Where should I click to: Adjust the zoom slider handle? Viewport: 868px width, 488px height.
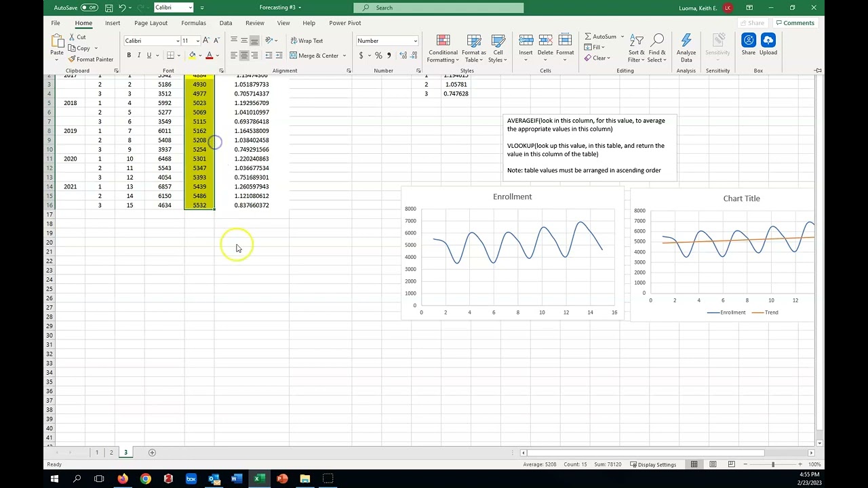tap(772, 464)
